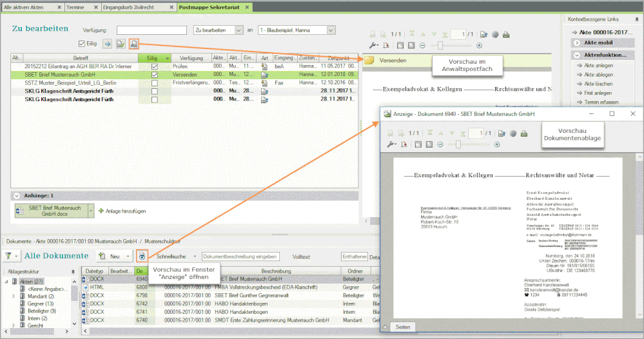Click the print icon in Anwaltspostfach preview toolbar
Image resolution: width=644 pixels, height=339 pixels.
[x=506, y=34]
